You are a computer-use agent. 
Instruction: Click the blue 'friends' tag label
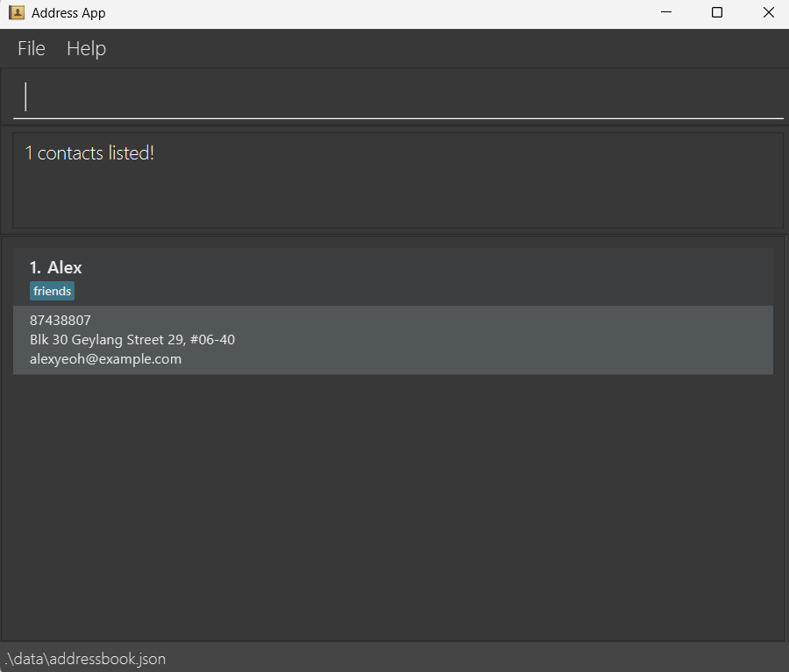click(x=53, y=291)
